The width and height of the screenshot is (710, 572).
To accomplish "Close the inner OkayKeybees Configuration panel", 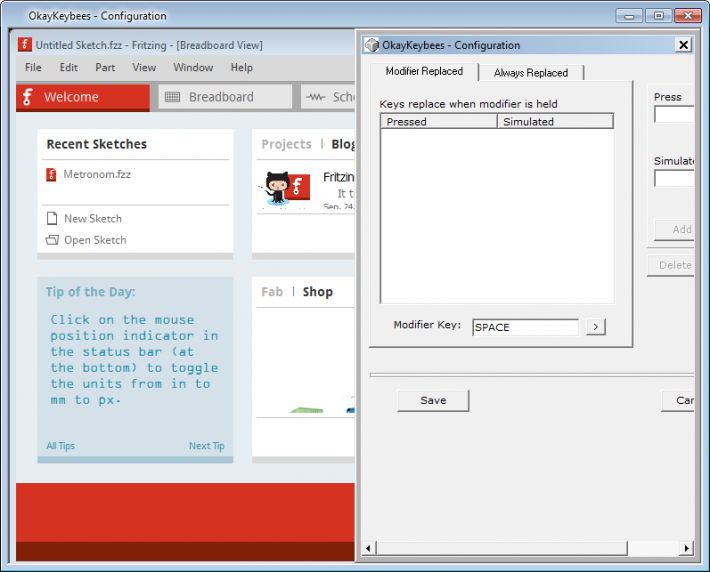I will pyautogui.click(x=683, y=45).
